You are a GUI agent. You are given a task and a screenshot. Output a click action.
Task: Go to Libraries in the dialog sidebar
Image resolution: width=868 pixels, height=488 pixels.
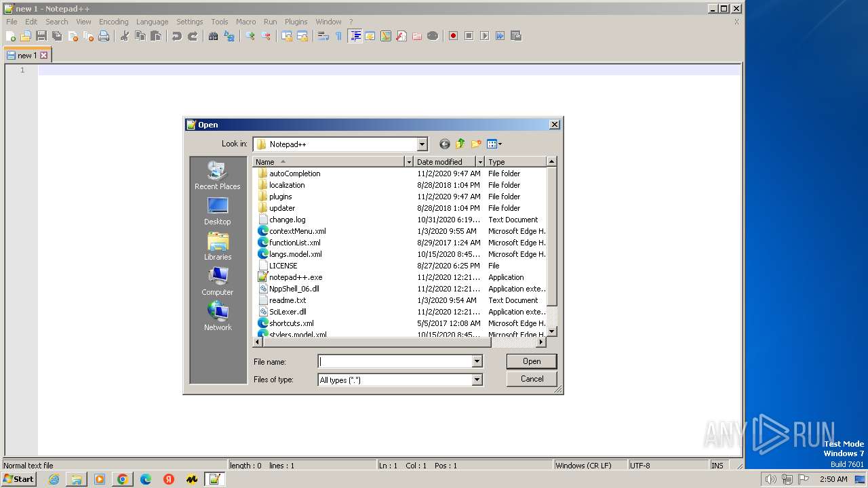tap(218, 246)
